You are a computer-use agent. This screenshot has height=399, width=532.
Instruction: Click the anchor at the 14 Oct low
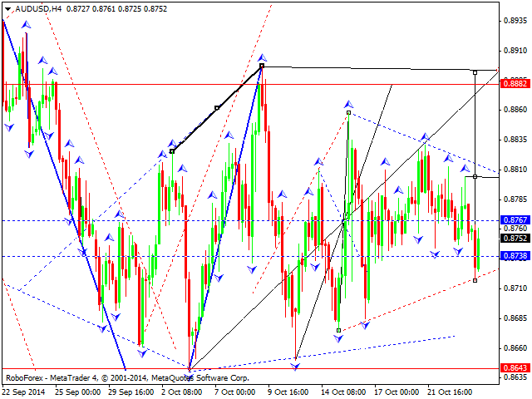click(x=338, y=330)
